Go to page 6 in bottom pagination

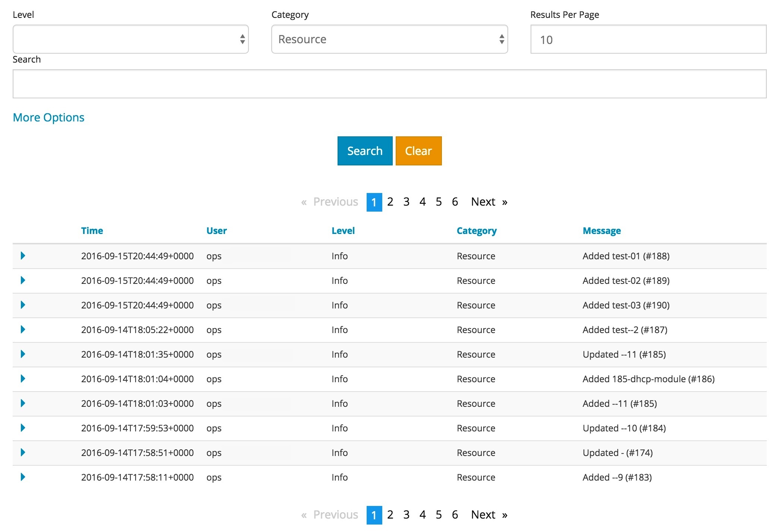click(x=455, y=515)
